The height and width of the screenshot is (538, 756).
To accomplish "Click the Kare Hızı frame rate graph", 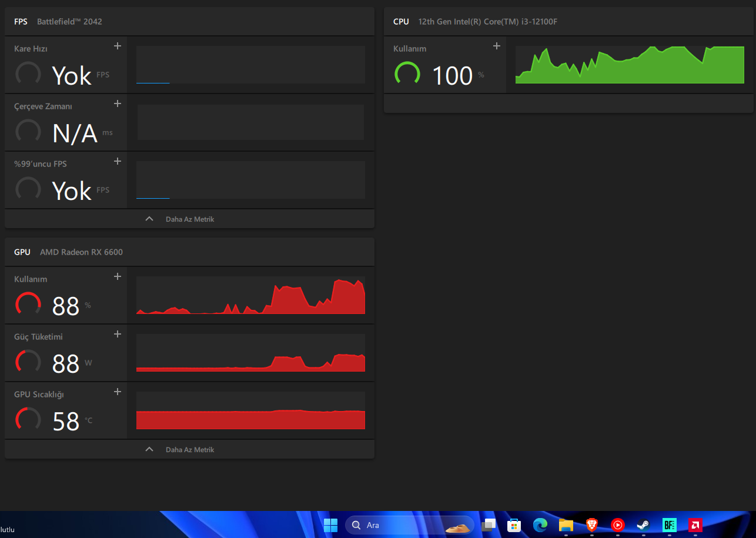I will [250, 65].
